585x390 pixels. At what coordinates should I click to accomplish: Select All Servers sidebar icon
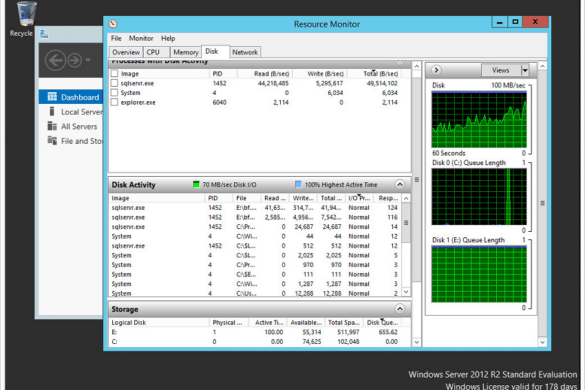tap(52, 126)
